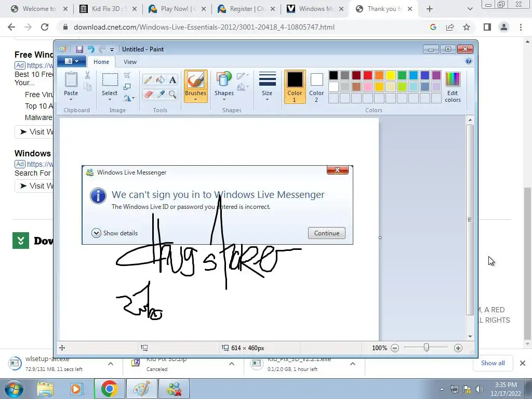
Task: Click the Cut scissors icon
Action: (87, 75)
